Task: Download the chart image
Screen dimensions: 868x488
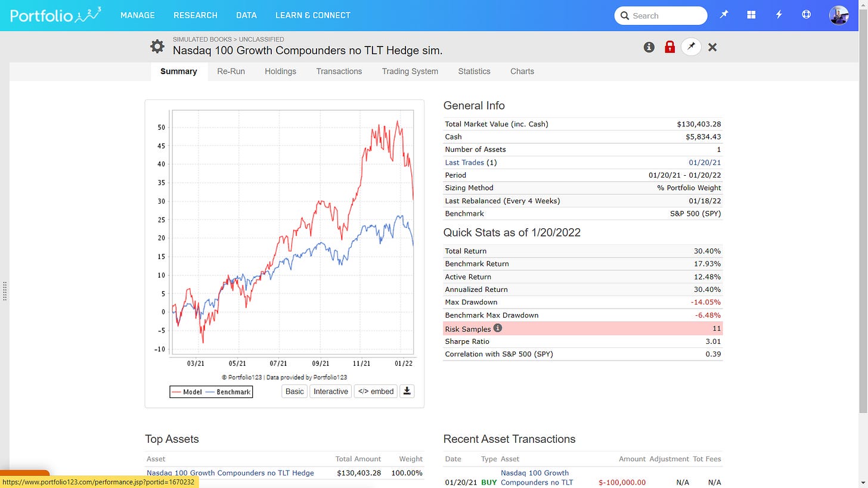Action: (x=407, y=391)
